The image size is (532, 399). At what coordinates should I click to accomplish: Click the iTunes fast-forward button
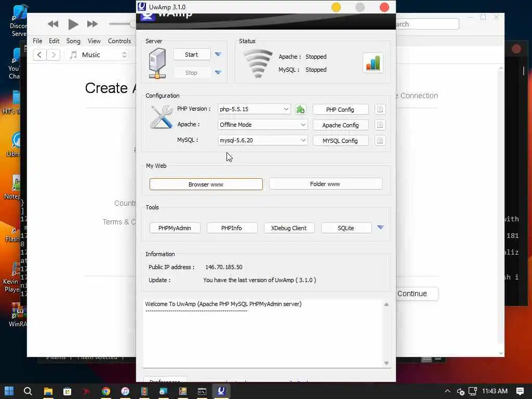[92, 24]
